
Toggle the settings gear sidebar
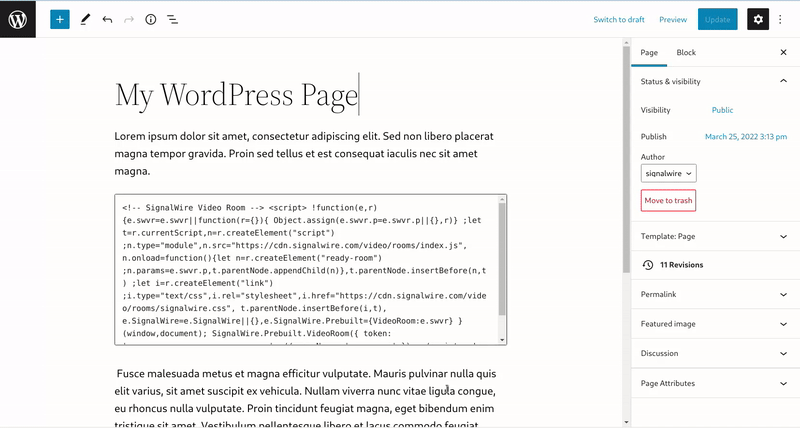click(x=758, y=19)
